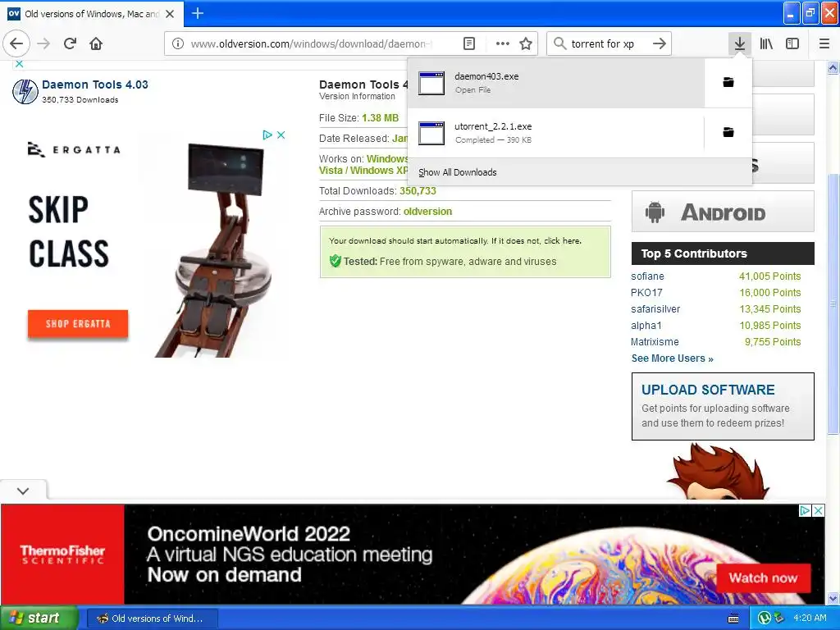This screenshot has width=840, height=630.
Task: Open contributor PKO17 profile
Action: click(x=646, y=293)
